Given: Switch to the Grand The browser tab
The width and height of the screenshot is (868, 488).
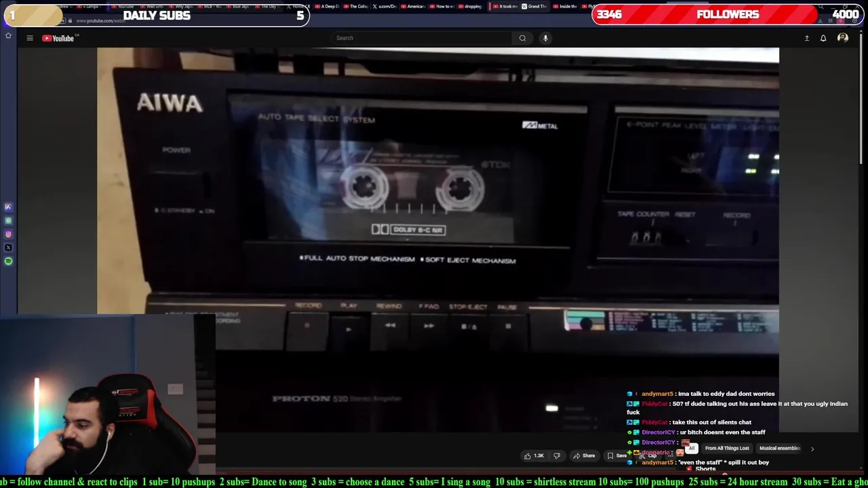Looking at the screenshot, I should coord(534,6).
